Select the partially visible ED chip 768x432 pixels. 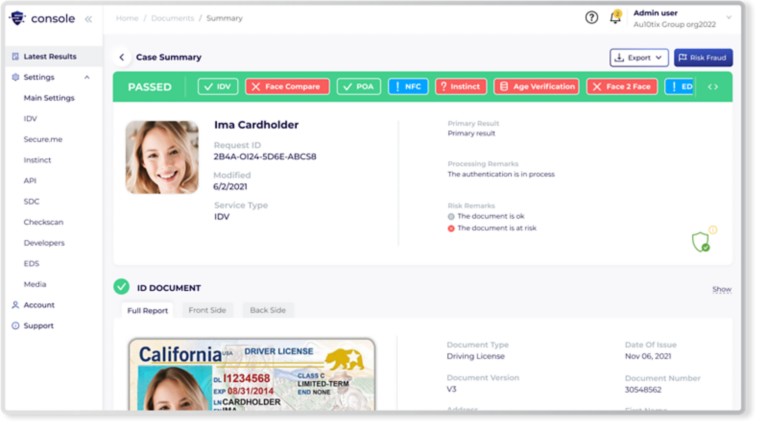coord(679,87)
